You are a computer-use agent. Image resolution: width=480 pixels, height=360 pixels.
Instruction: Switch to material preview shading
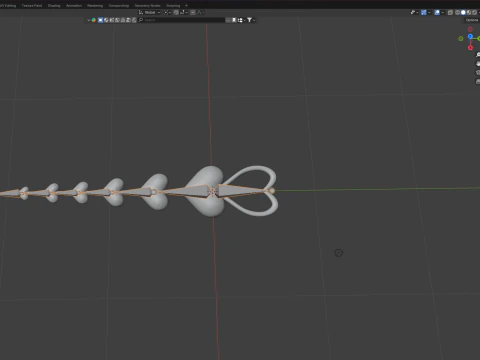[x=469, y=12]
